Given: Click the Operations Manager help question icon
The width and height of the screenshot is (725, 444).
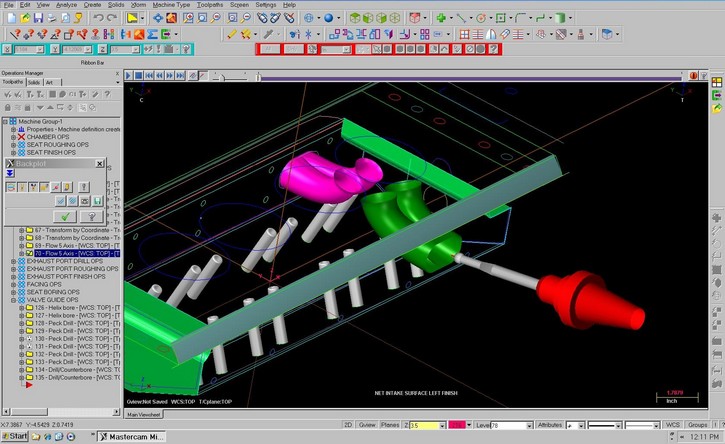Looking at the screenshot, I should tap(107, 94).
